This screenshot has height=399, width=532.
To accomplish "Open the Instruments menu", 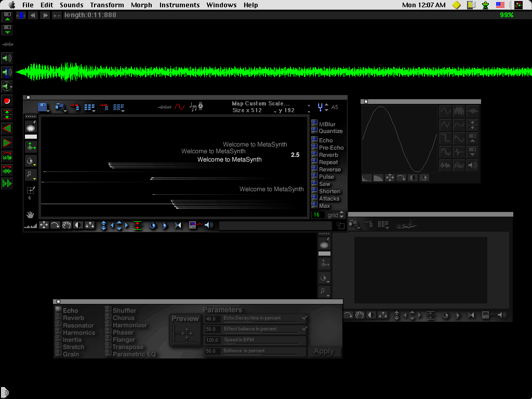I will pos(179,5).
